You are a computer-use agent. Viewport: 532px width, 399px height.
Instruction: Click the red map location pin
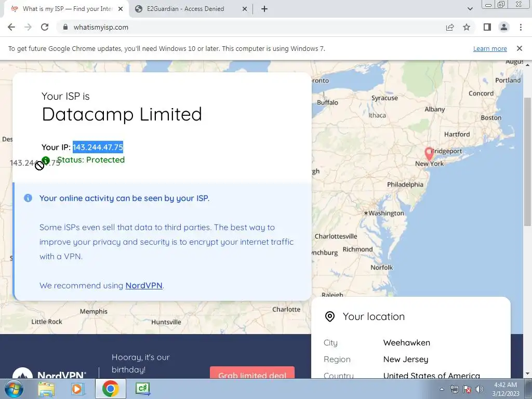(x=429, y=154)
